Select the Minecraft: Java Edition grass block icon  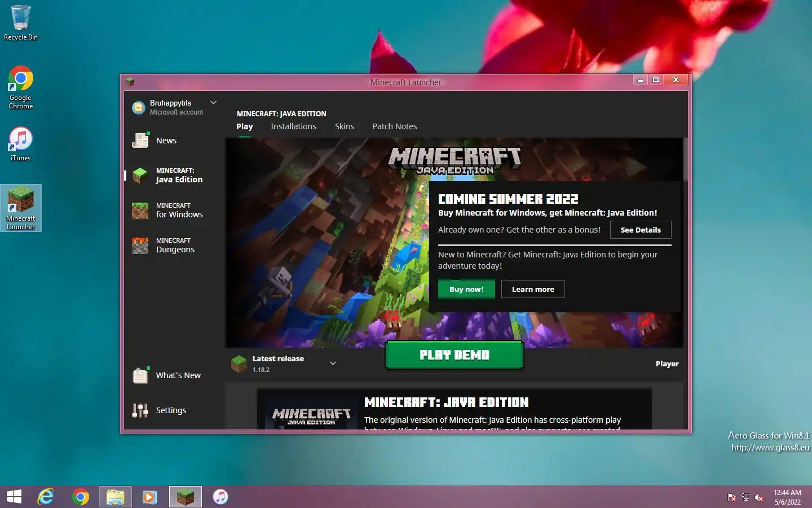(140, 176)
